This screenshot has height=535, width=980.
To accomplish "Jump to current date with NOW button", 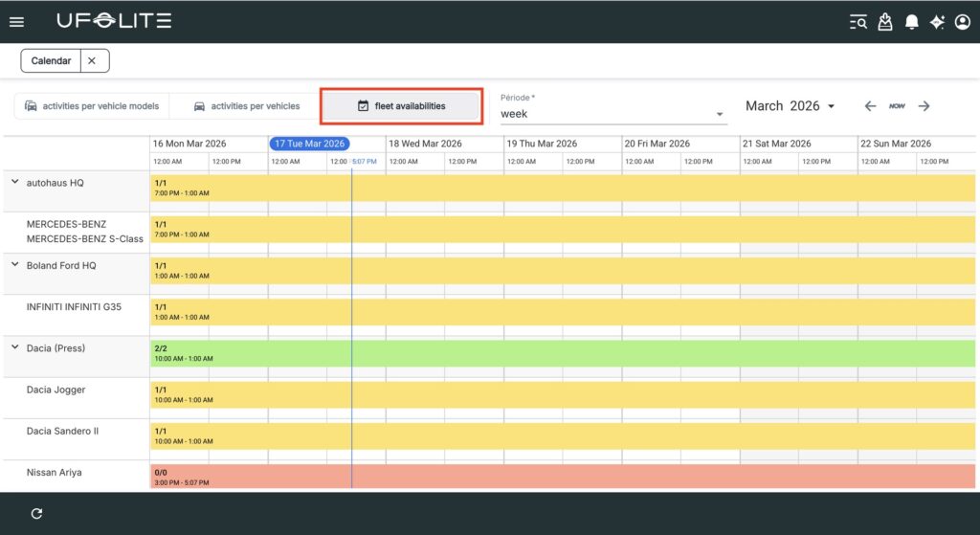I will click(897, 106).
